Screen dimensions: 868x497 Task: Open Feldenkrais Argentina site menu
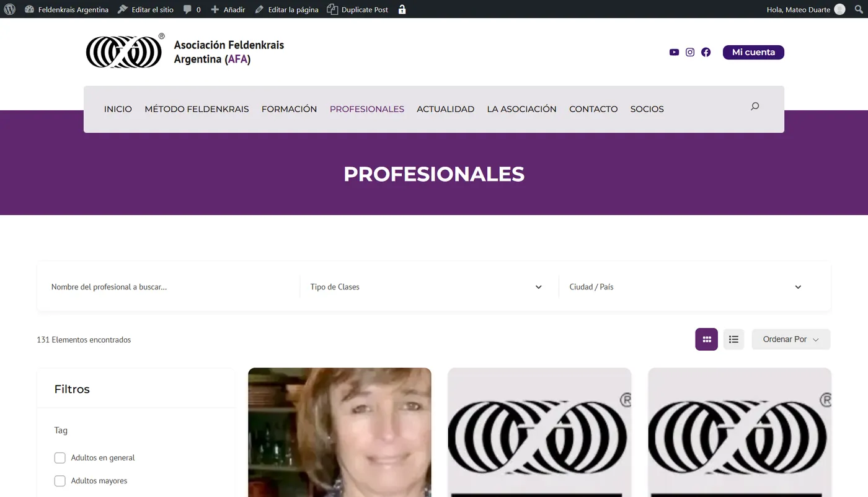click(66, 9)
